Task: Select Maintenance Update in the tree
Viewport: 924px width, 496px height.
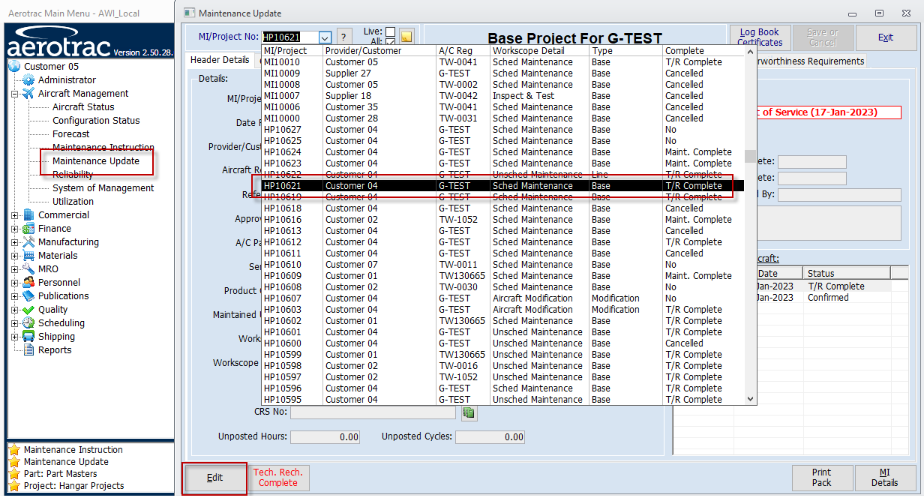Action: (x=96, y=161)
